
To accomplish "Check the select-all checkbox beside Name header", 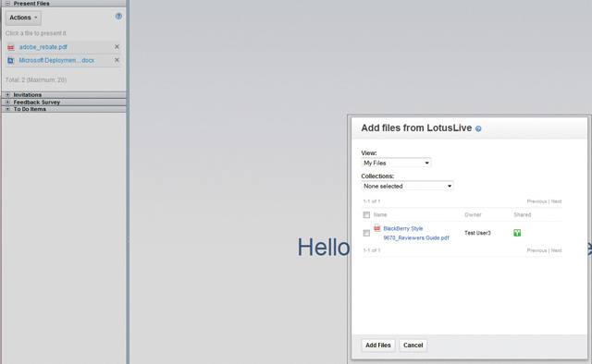I will coord(366,215).
